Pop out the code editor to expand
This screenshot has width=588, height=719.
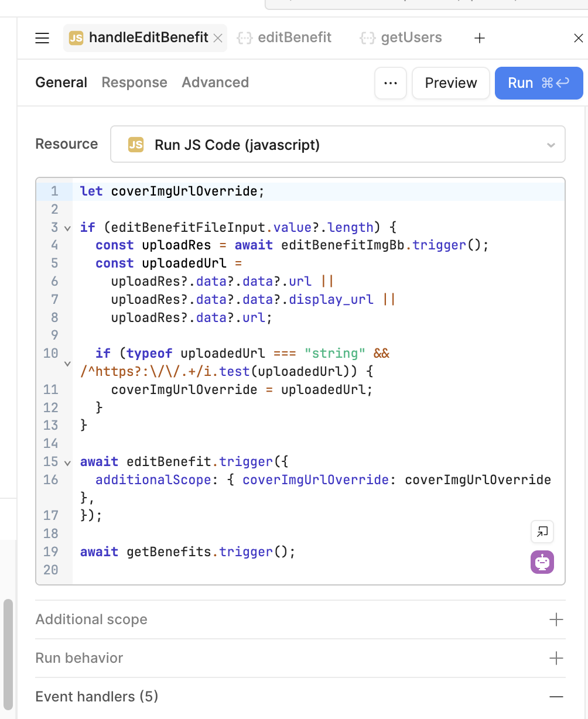click(542, 532)
